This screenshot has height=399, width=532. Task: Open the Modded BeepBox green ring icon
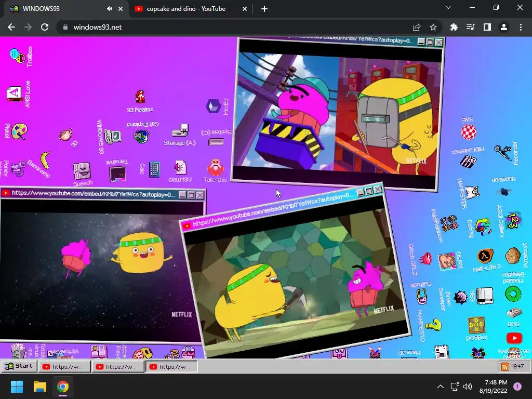pyautogui.click(x=513, y=294)
